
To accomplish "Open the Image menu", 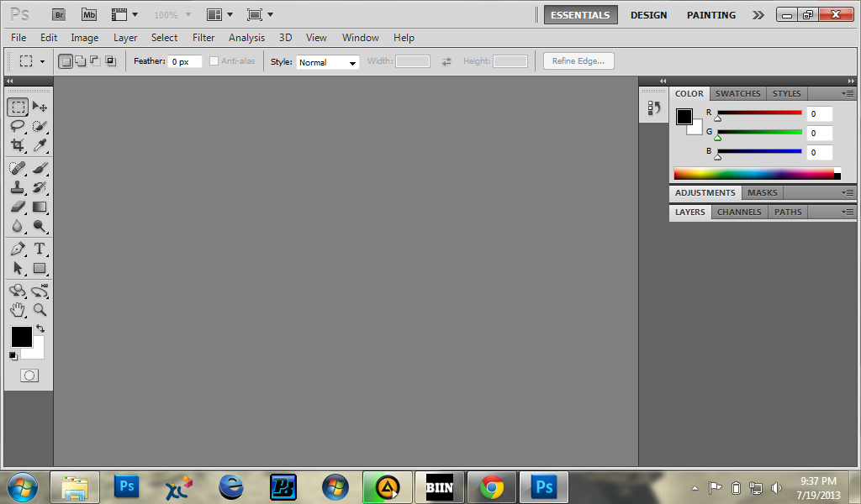I will (x=85, y=38).
